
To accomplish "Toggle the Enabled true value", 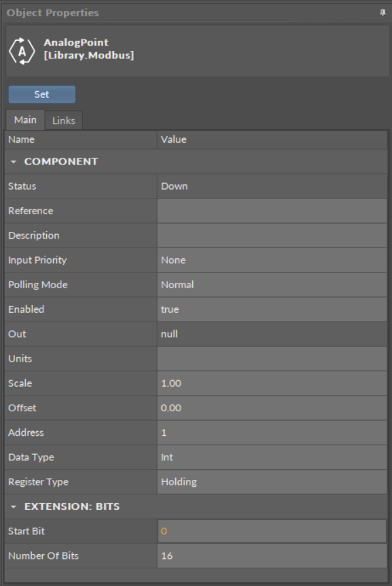I will tap(272, 309).
